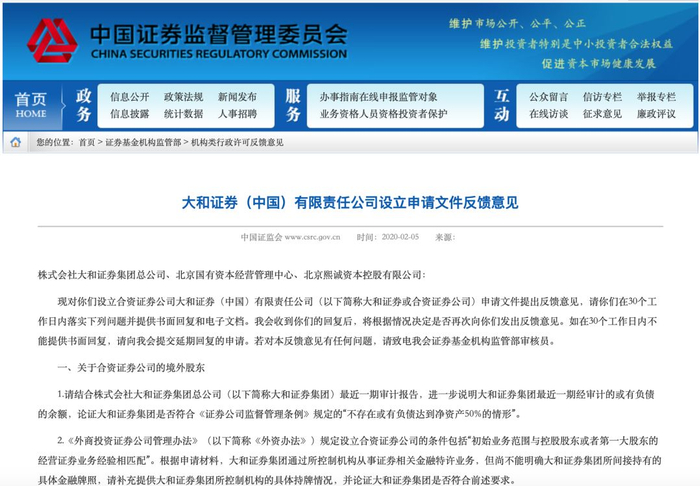View the 统计数据 page

[x=183, y=114]
